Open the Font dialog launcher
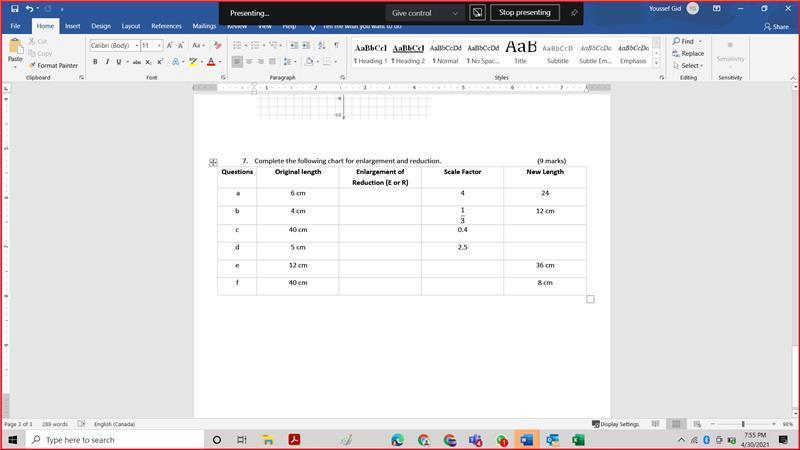The height and width of the screenshot is (450, 800). pyautogui.click(x=223, y=78)
